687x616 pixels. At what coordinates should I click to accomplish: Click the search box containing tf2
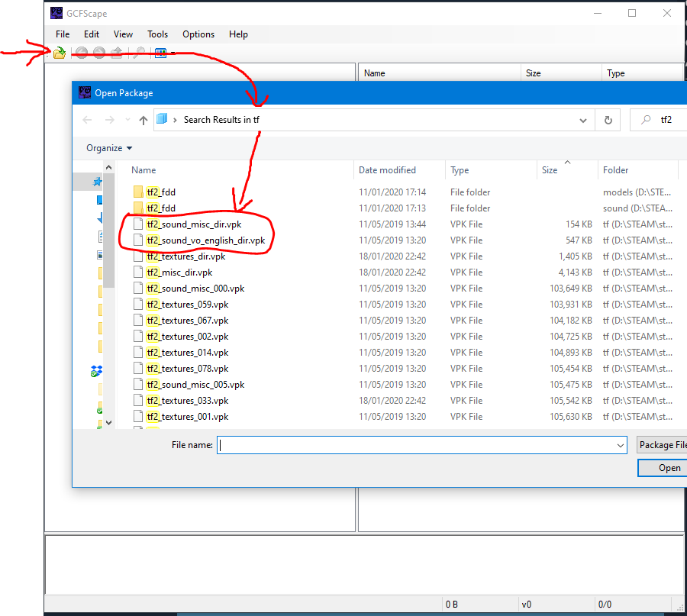pyautogui.click(x=658, y=120)
